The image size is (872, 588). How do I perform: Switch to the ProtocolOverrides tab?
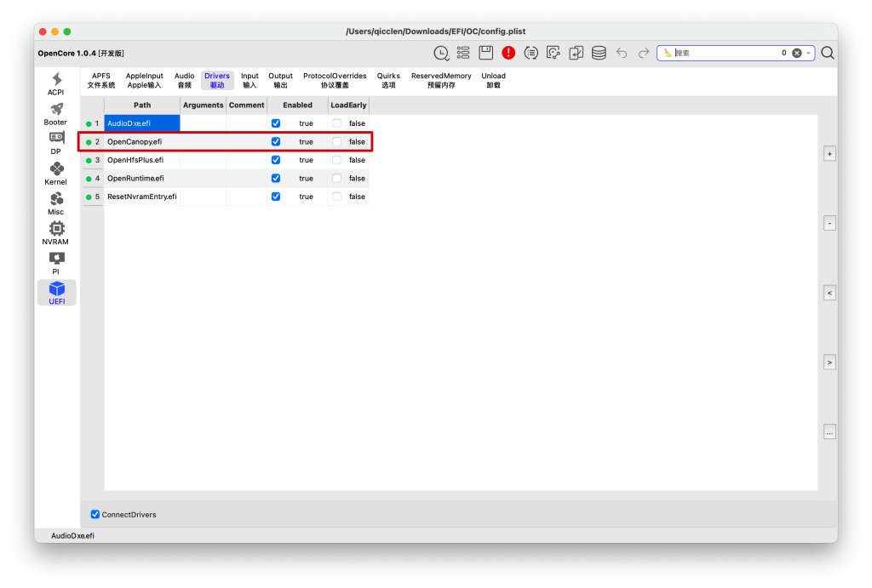click(x=335, y=81)
